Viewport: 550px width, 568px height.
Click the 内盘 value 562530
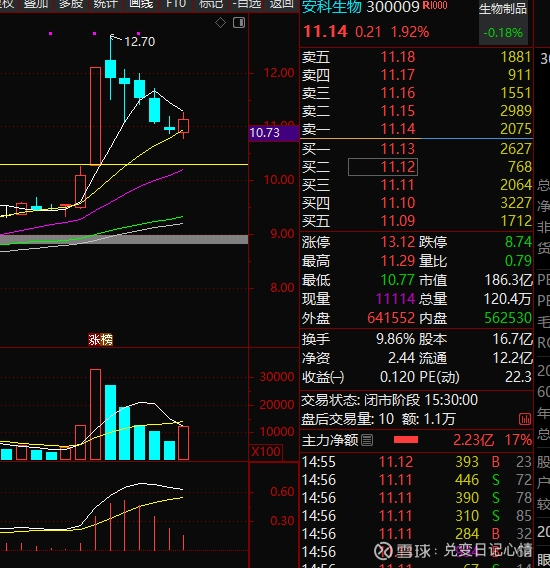point(508,318)
